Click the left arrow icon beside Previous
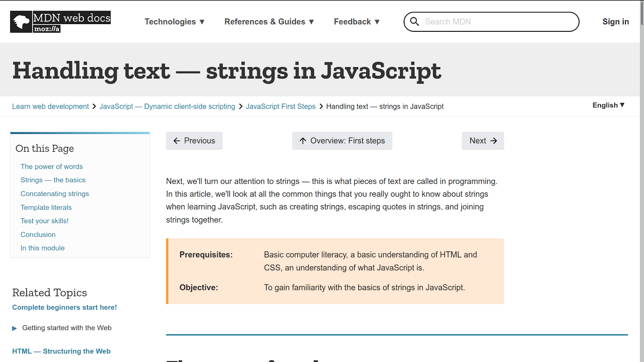 point(177,141)
